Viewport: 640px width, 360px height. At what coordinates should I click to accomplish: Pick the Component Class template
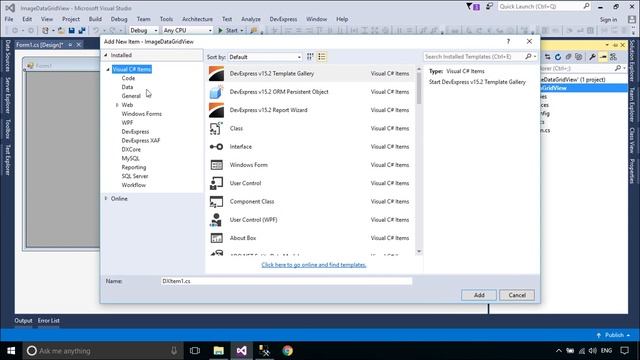tap(311, 201)
